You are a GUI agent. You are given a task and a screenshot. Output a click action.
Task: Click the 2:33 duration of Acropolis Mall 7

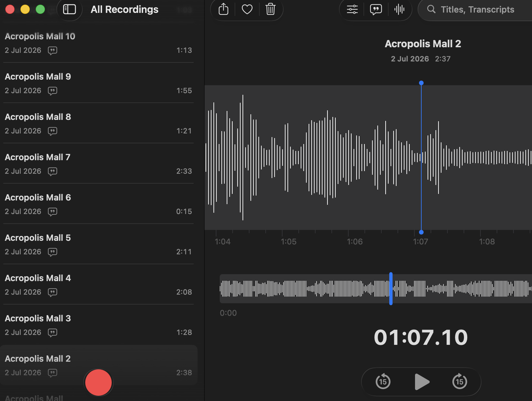(x=184, y=171)
